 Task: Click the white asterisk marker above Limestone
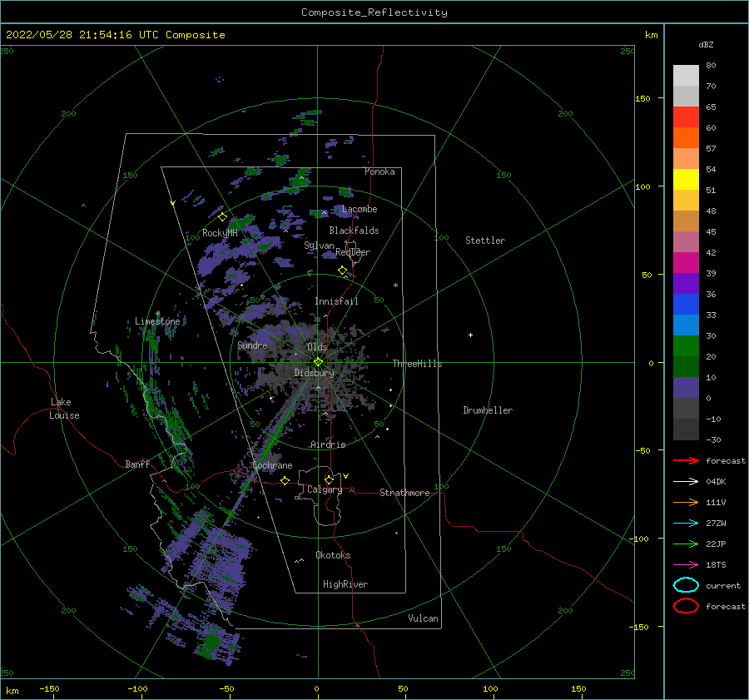(x=157, y=314)
